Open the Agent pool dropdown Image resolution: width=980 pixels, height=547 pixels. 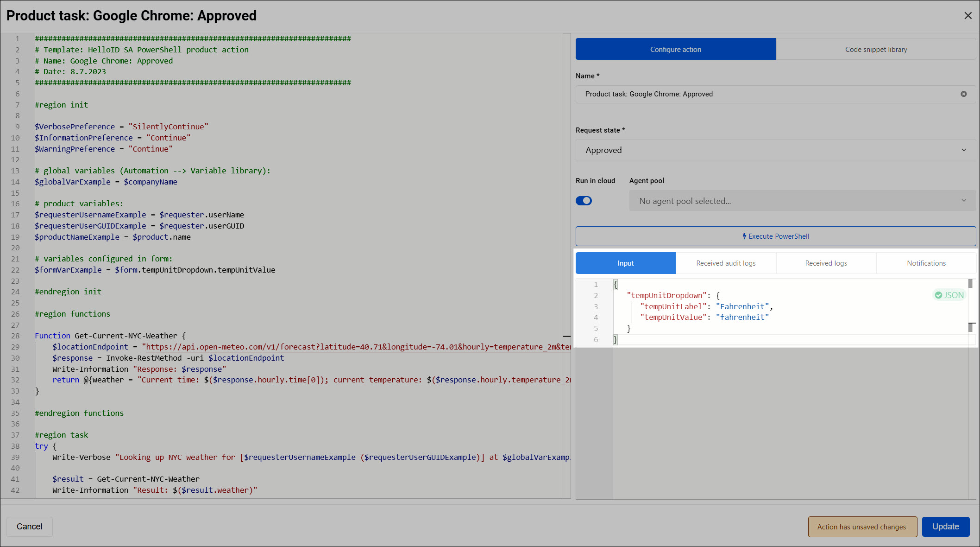[802, 201]
